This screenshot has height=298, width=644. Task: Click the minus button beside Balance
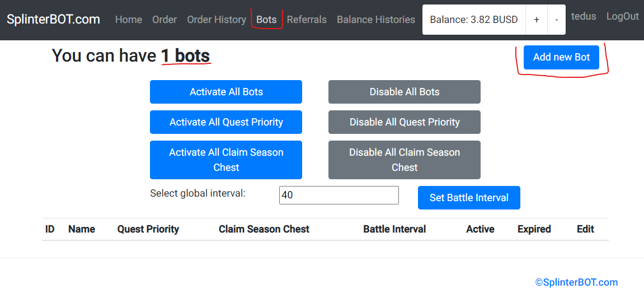coord(557,20)
